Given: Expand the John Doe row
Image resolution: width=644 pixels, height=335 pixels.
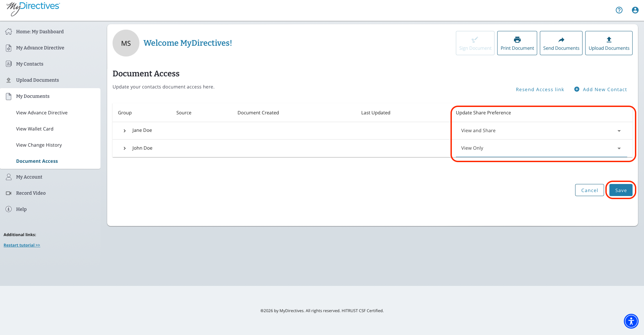Looking at the screenshot, I should pyautogui.click(x=125, y=148).
